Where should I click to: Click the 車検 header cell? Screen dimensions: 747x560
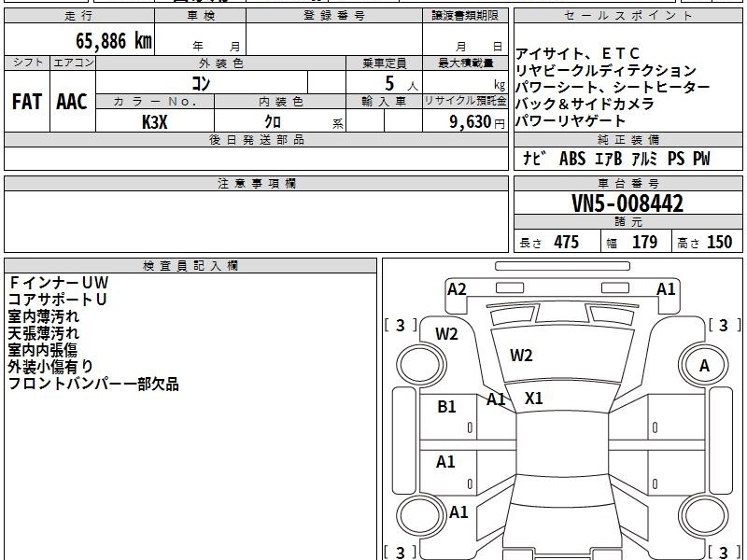201,16
